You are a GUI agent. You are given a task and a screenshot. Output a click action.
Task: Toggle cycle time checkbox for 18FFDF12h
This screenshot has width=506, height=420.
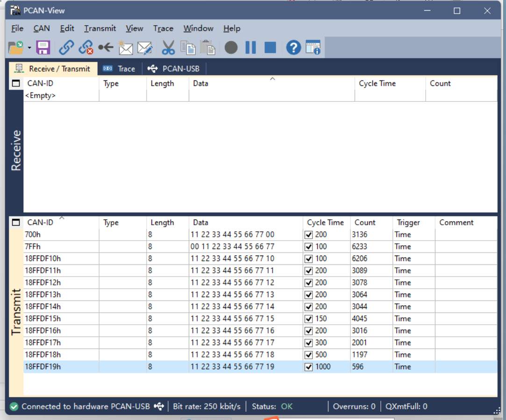click(308, 283)
